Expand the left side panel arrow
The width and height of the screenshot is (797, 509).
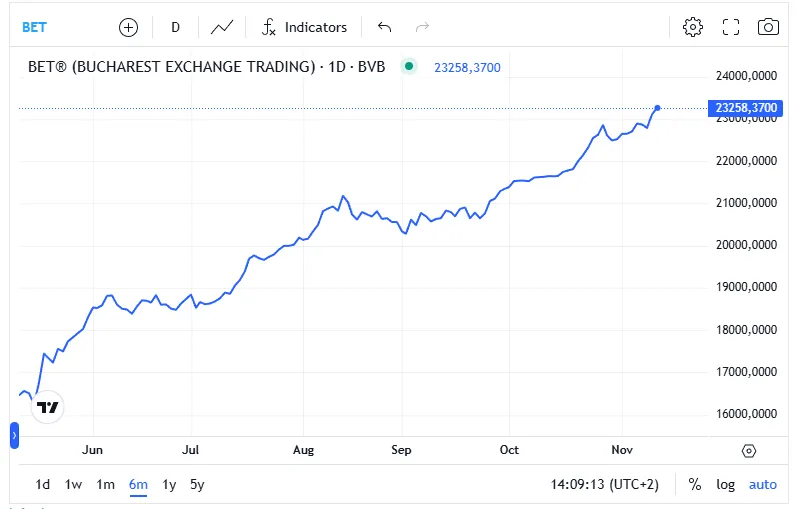(x=14, y=436)
